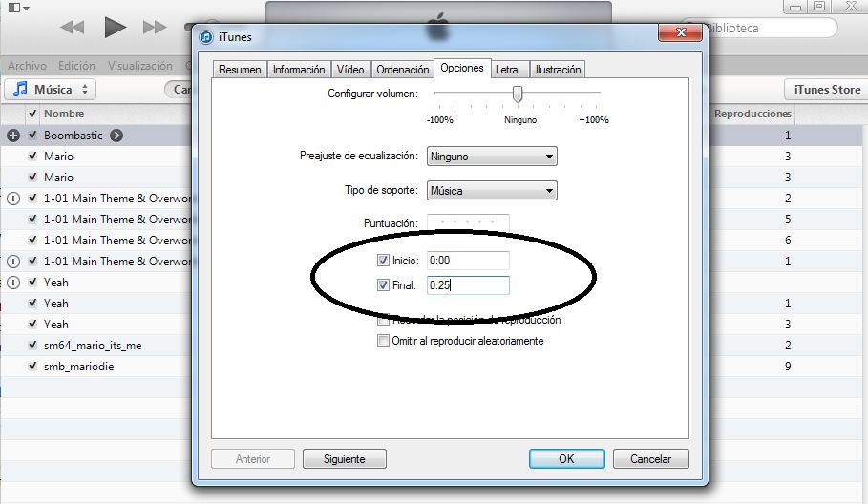
Task: Click the Final time input field
Action: pos(468,284)
